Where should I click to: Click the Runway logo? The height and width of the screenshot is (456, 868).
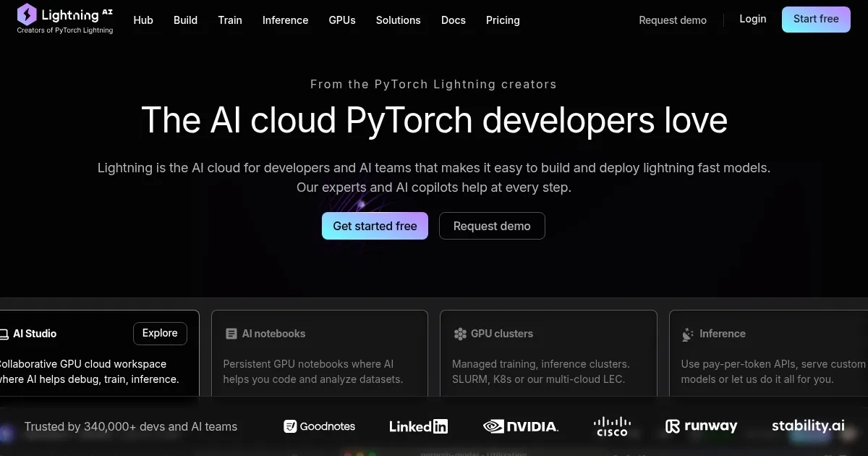(x=700, y=426)
